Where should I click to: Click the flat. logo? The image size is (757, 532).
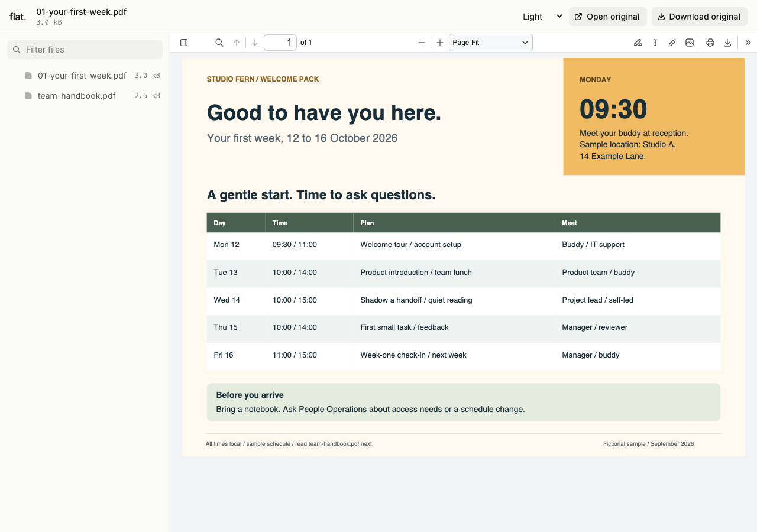point(18,17)
